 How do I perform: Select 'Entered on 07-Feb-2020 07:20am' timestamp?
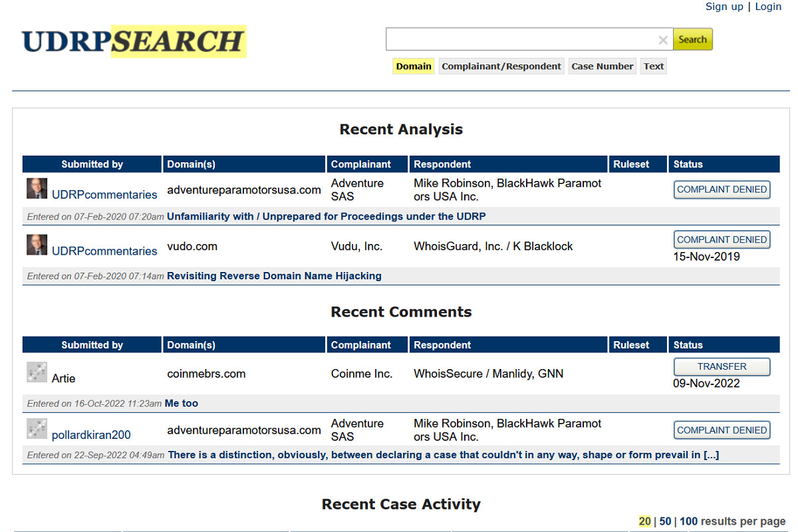[95, 217]
